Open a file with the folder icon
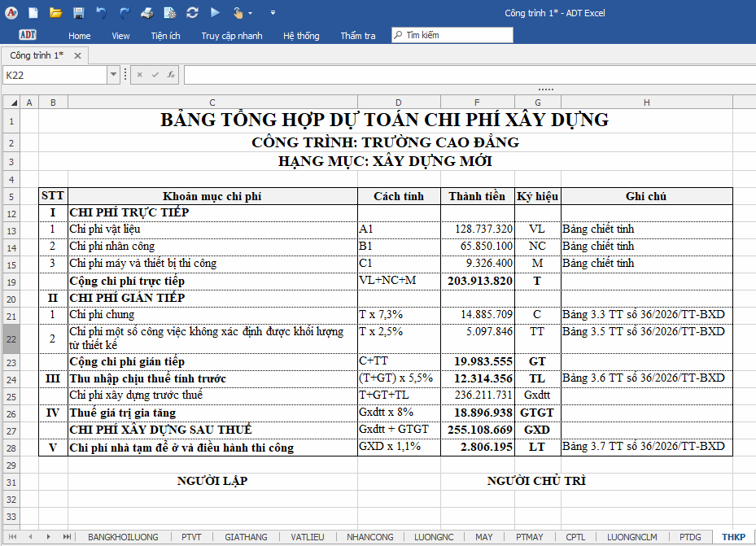 [x=56, y=13]
